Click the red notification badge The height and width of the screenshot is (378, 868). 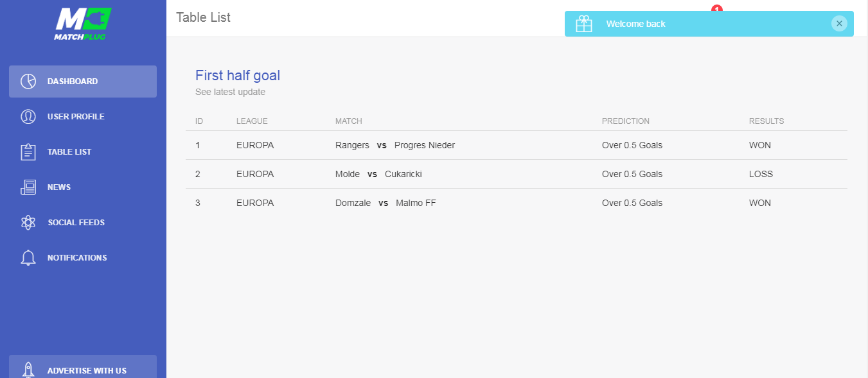(x=717, y=8)
